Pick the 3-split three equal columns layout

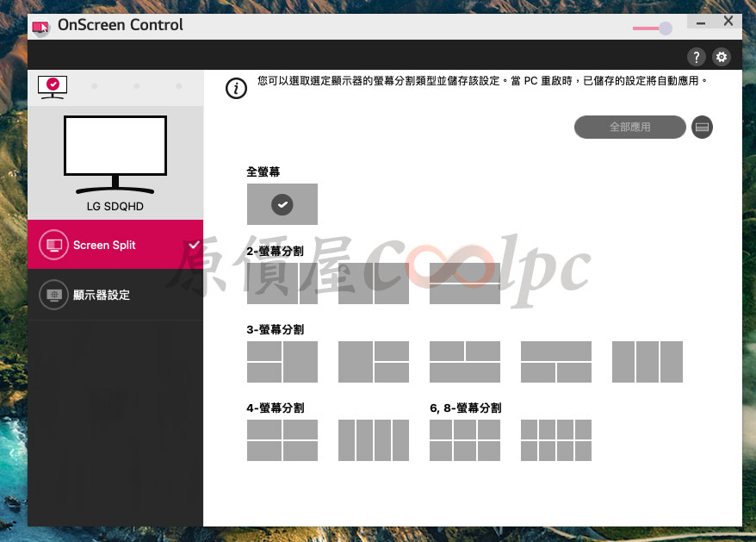coord(647,362)
